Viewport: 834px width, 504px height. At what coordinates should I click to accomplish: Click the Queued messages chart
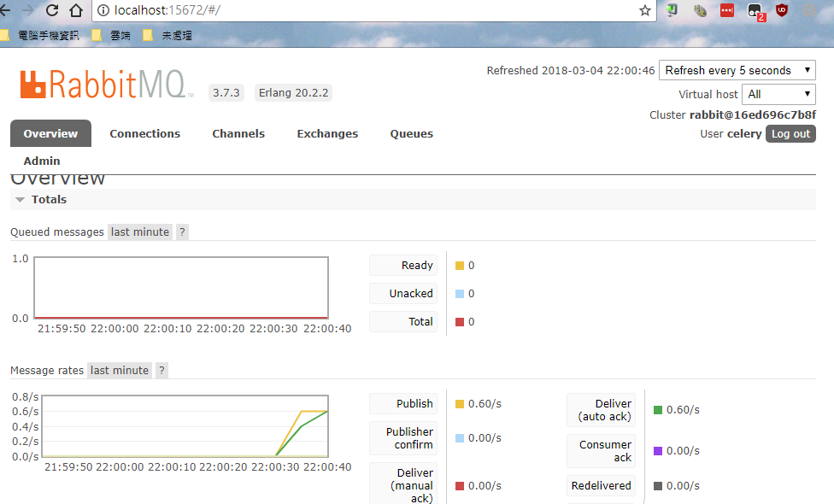pos(181,288)
